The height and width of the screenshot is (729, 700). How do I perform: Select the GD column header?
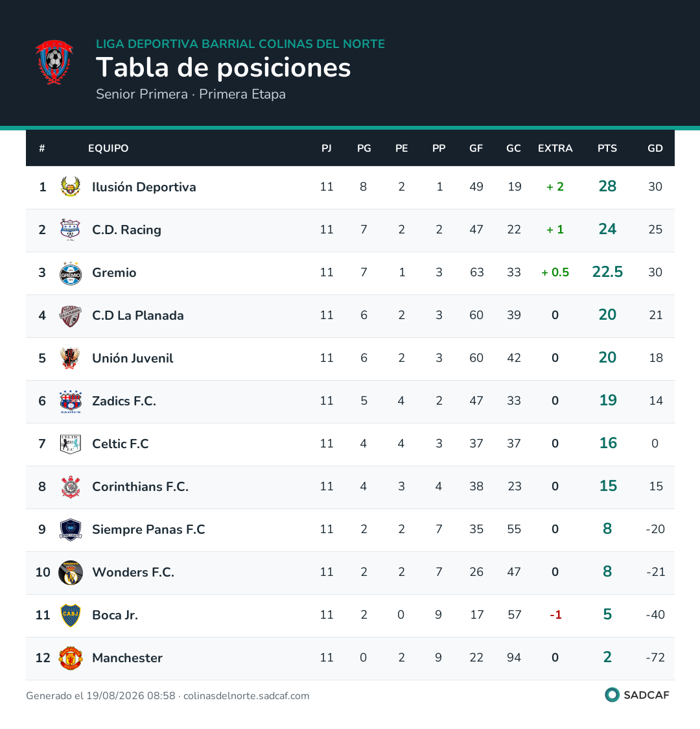coord(655,149)
